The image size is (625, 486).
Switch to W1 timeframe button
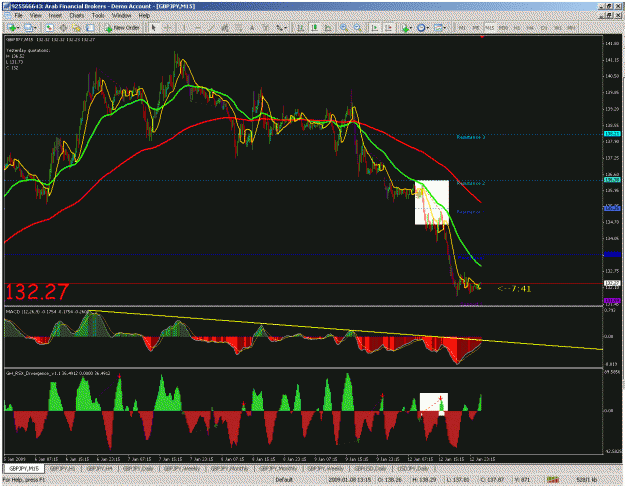(558, 28)
